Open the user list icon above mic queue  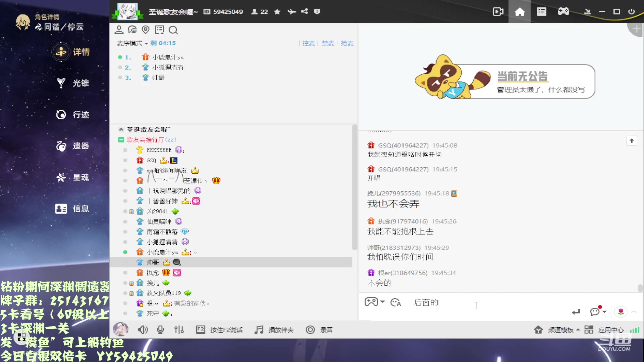click(119, 30)
